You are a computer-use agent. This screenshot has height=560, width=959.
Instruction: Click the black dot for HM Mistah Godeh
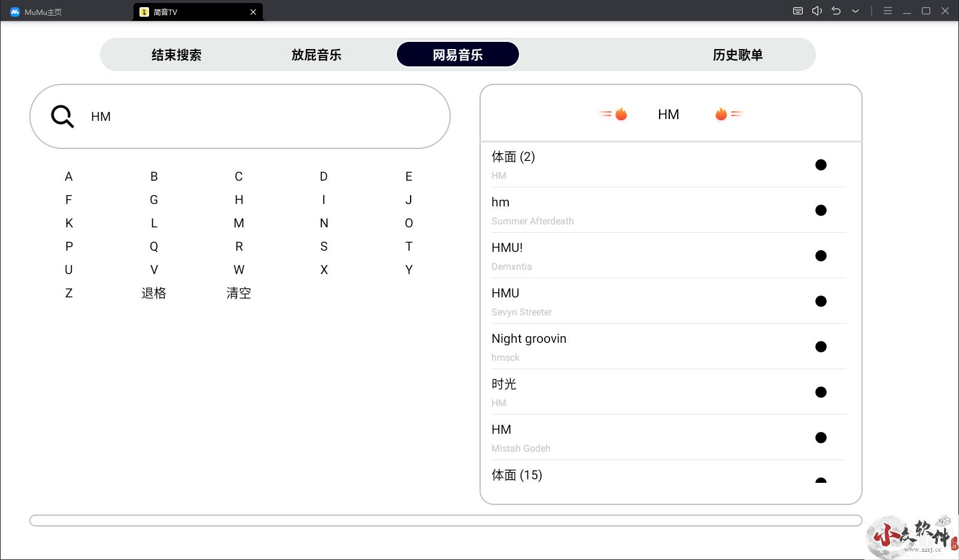pos(821,437)
